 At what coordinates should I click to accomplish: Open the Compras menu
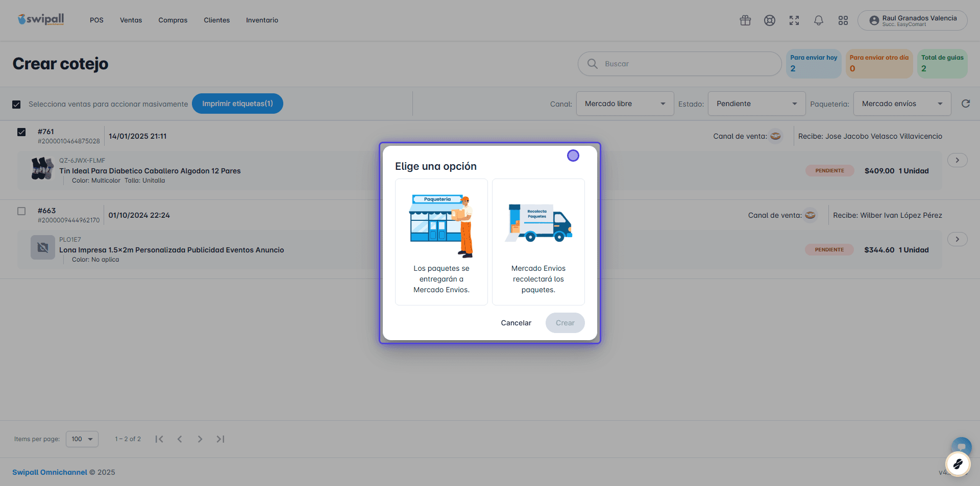173,20
